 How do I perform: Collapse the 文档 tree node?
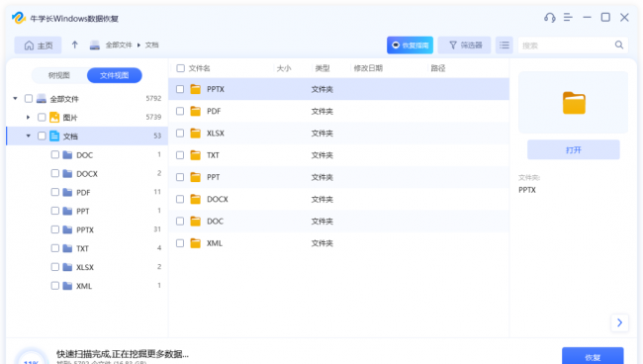pos(29,136)
